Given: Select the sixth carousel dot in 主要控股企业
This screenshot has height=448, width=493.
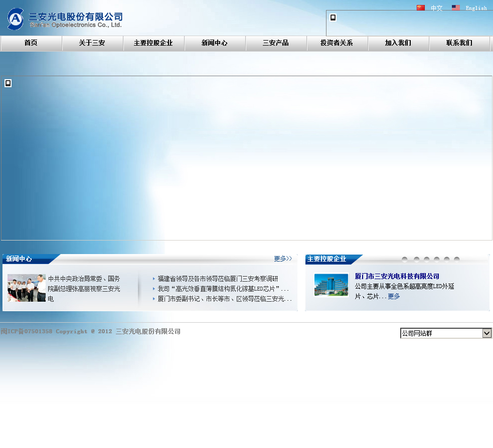Looking at the screenshot, I should point(457,259).
